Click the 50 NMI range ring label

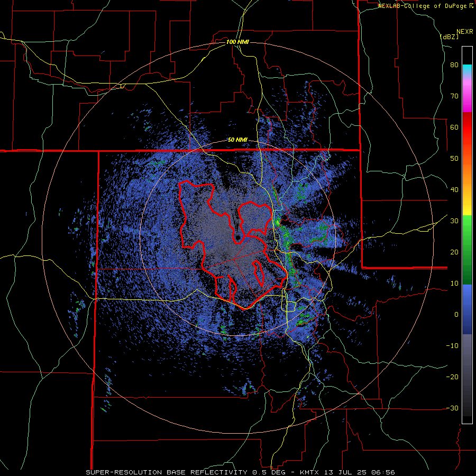click(237, 140)
